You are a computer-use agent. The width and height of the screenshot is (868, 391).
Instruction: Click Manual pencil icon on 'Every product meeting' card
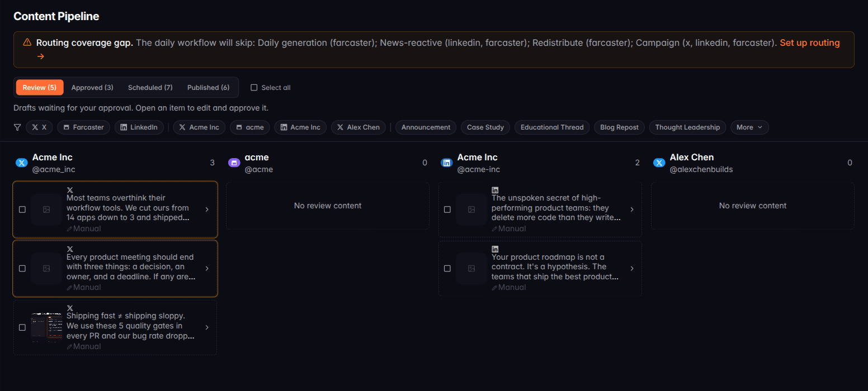pos(69,287)
